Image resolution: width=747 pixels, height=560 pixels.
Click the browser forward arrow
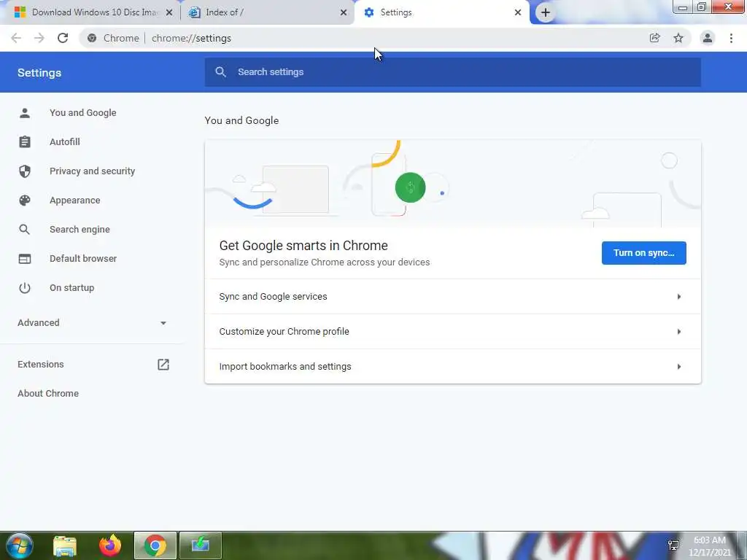39,38
